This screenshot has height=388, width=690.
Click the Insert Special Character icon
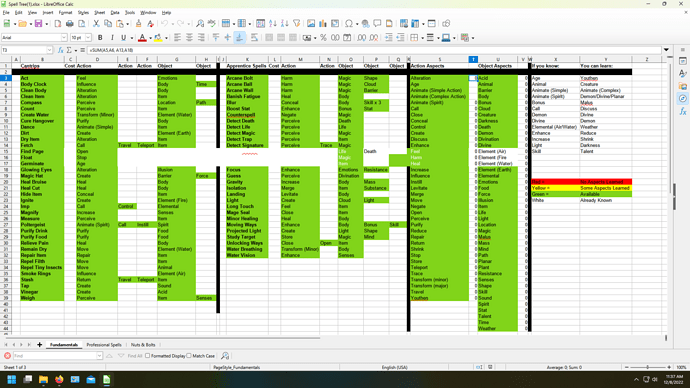(x=349, y=23)
